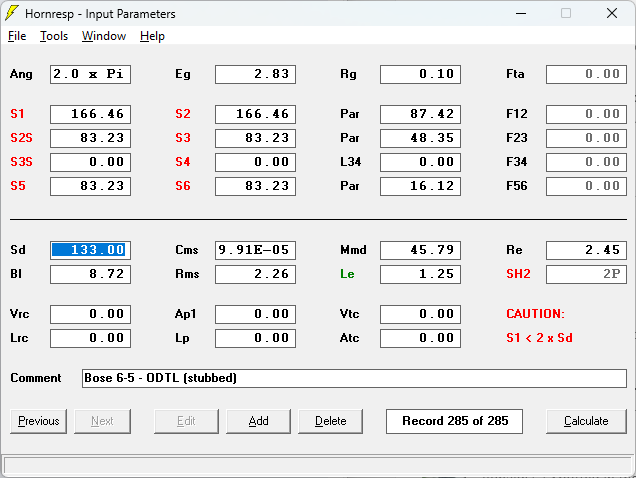Screen dimensions: 636x478
Task: Close the Hornresp window
Action: 612,13
